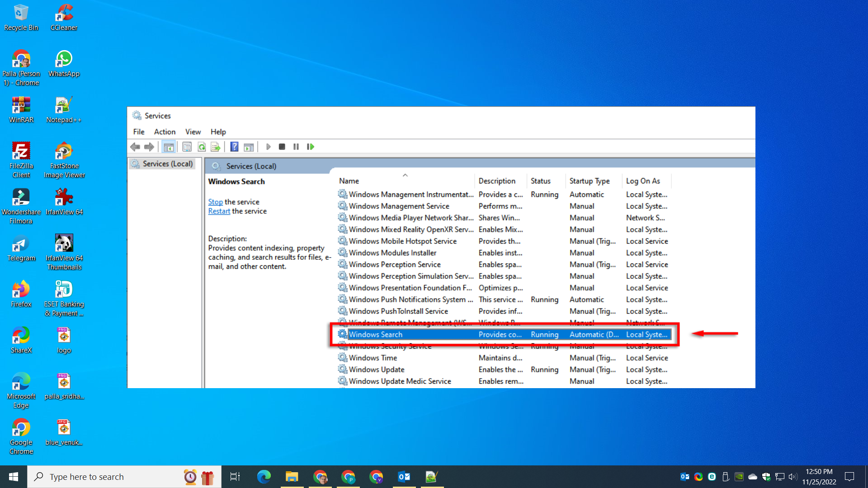The height and width of the screenshot is (488, 868).
Task: Open Notepad++ desktop icon
Action: [64, 110]
